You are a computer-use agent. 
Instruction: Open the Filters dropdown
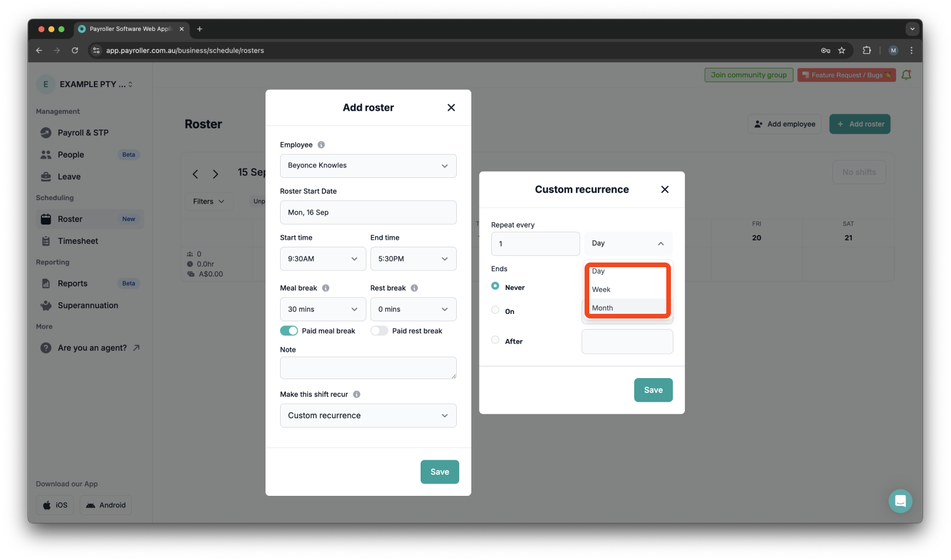209,201
